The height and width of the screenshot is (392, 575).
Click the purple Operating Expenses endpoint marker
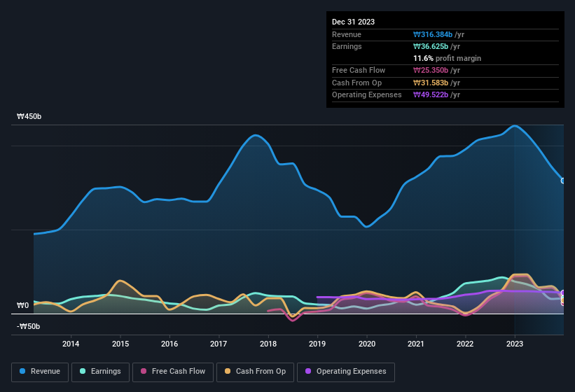(563, 293)
